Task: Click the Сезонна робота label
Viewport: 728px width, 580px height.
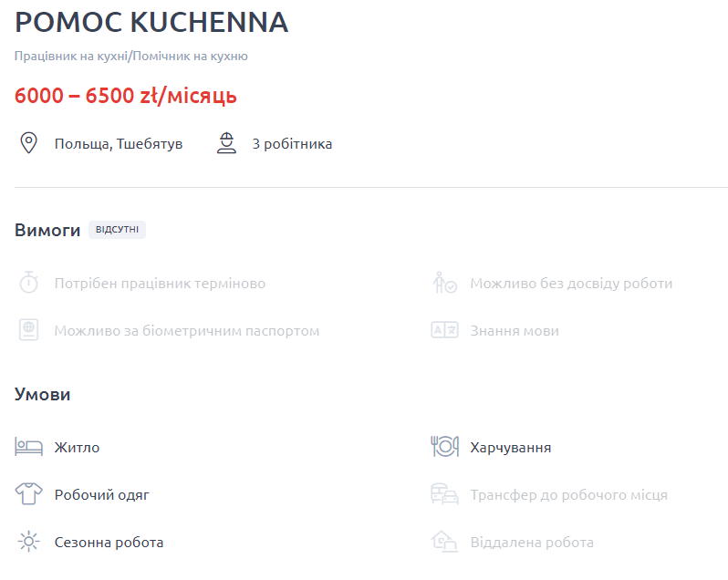Action: coord(109,543)
